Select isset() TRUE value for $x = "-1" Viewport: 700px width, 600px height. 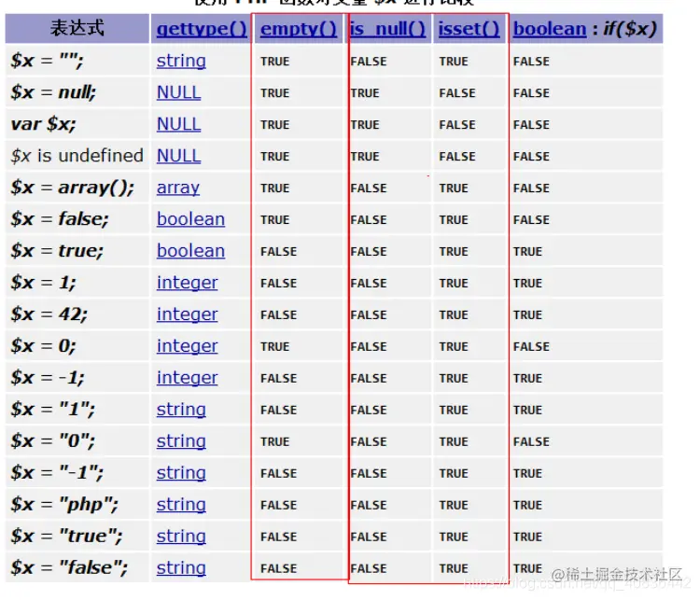(x=454, y=473)
